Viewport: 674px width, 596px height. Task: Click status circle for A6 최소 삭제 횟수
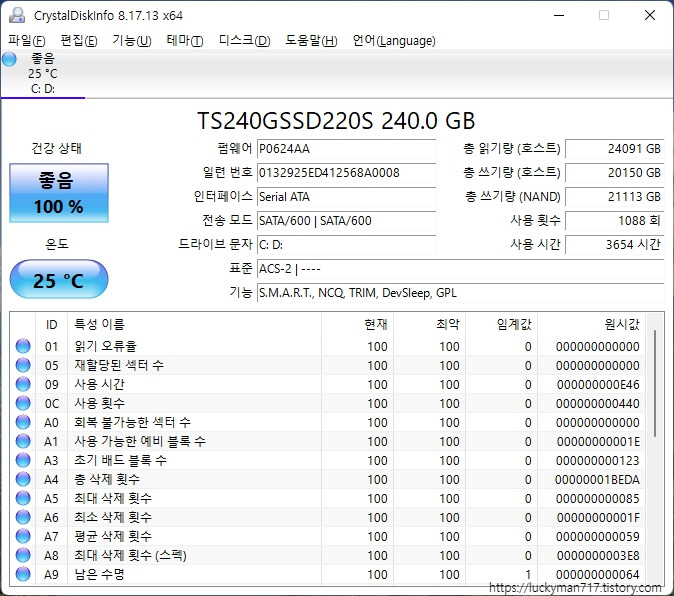(x=23, y=517)
